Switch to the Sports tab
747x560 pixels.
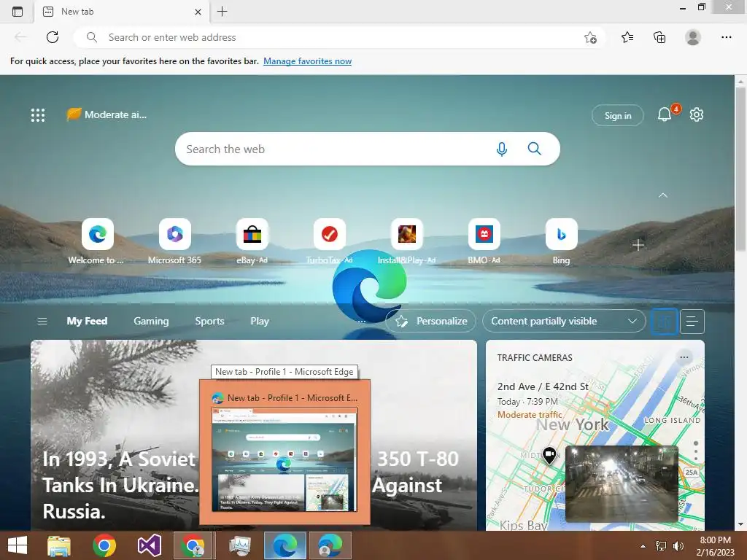click(209, 321)
